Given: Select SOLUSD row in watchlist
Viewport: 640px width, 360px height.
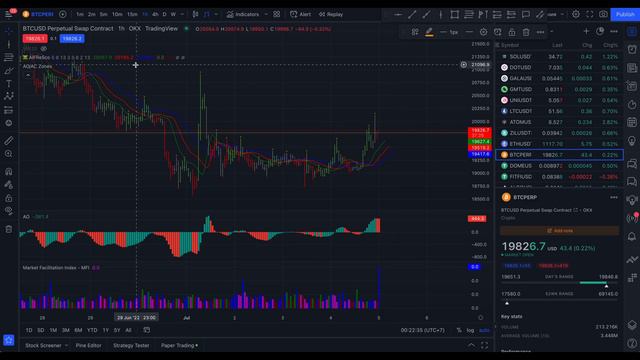Looking at the screenshot, I should coord(559,57).
